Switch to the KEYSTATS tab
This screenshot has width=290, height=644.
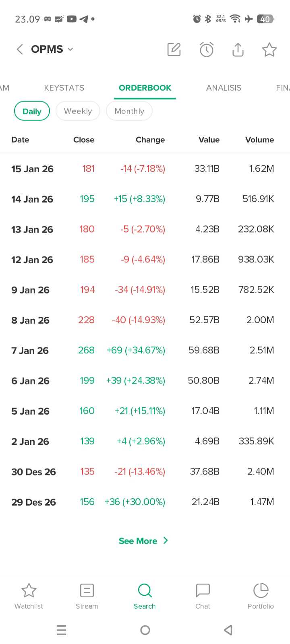click(x=64, y=88)
